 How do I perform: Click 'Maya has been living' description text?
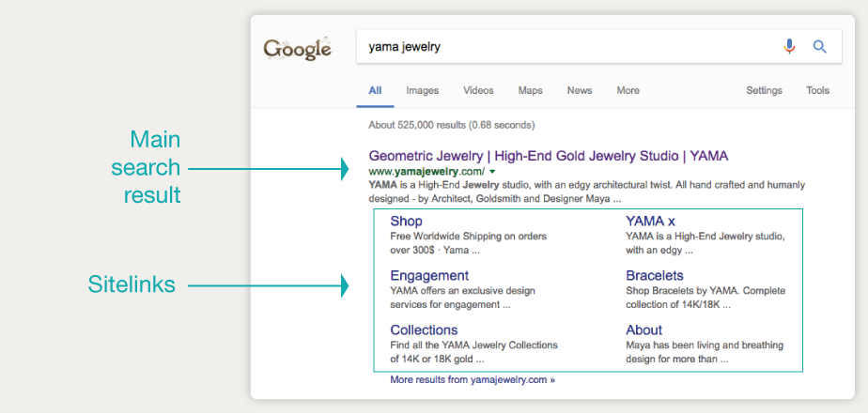705,352
